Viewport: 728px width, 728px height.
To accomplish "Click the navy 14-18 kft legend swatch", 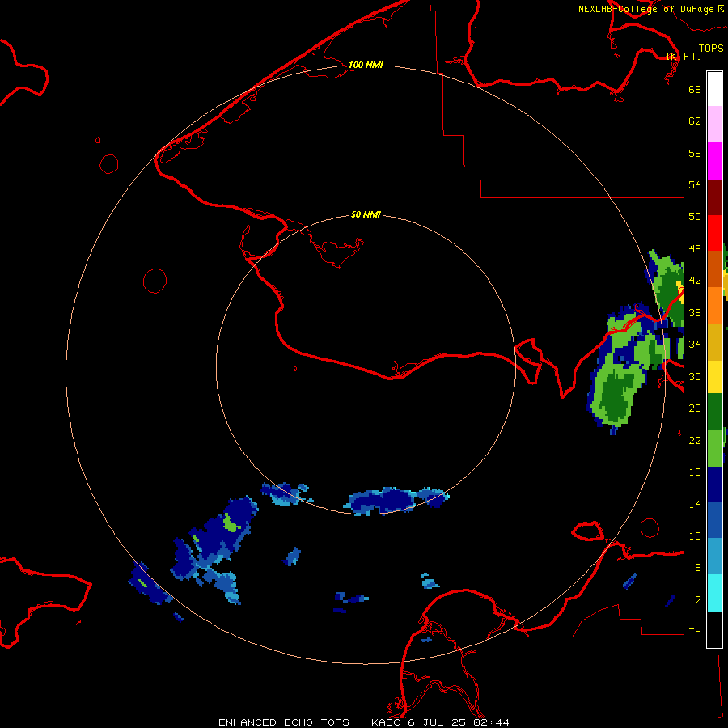I will (714, 485).
